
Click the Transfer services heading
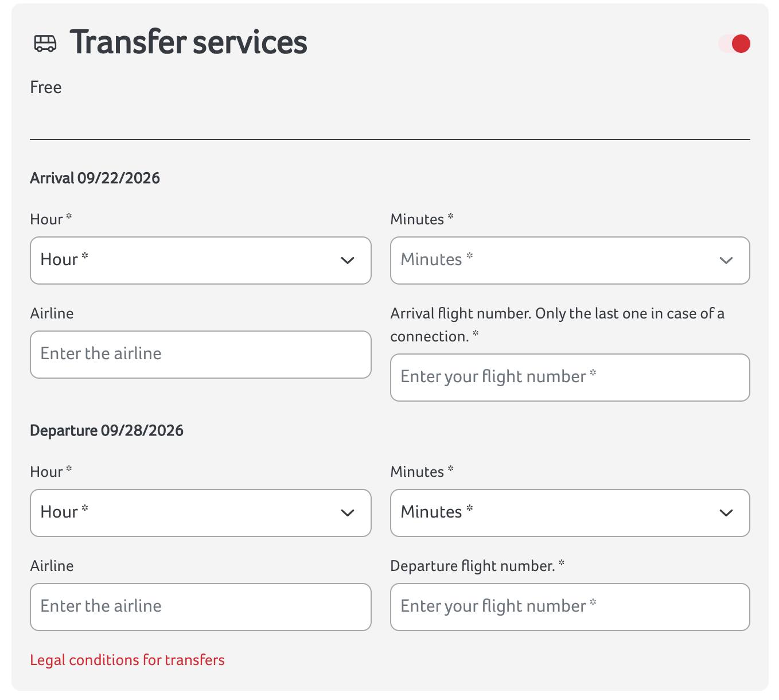tap(188, 42)
